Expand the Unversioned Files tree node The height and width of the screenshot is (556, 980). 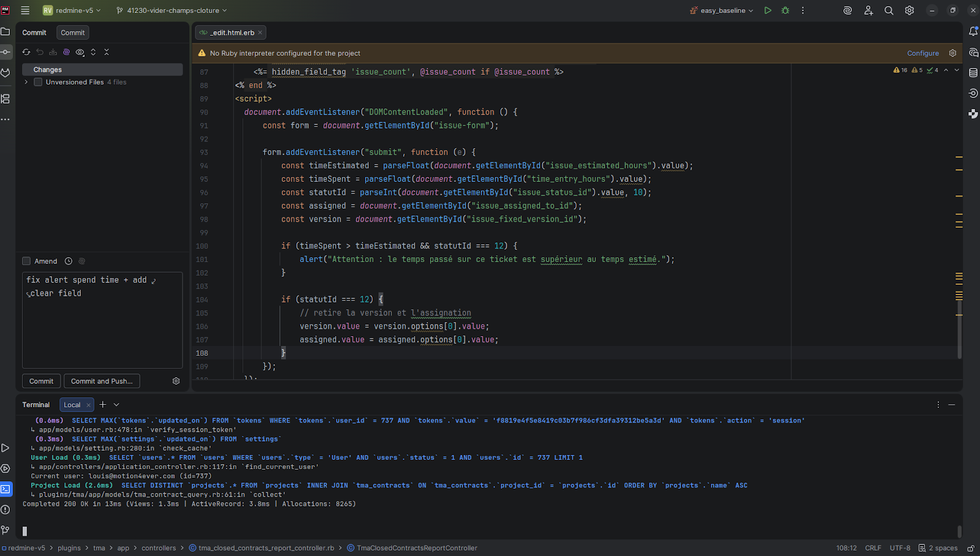click(x=26, y=82)
